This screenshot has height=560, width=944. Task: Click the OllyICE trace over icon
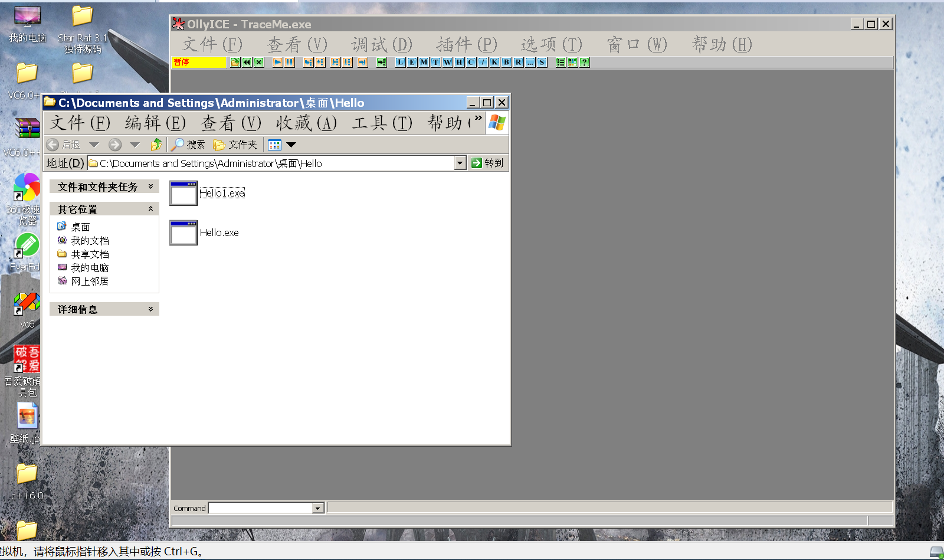point(347,62)
